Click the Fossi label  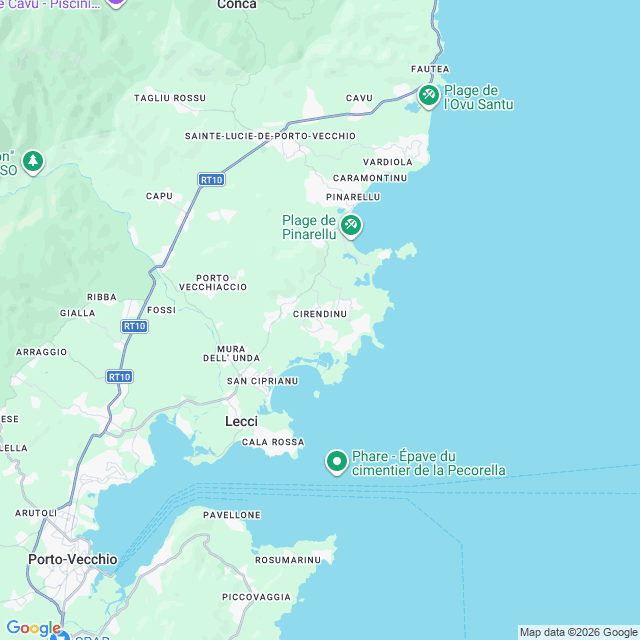pyautogui.click(x=162, y=310)
